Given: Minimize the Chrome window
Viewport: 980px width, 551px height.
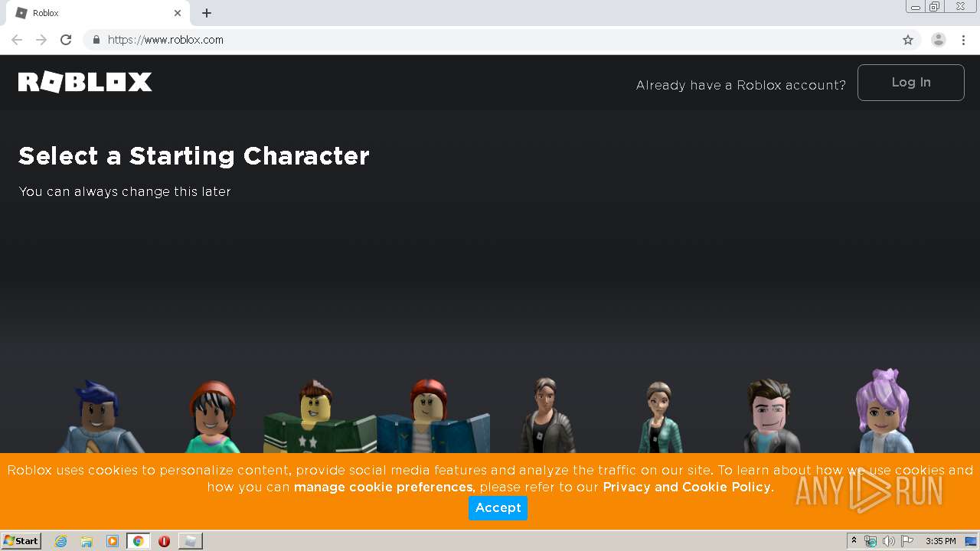Looking at the screenshot, I should click(x=915, y=7).
